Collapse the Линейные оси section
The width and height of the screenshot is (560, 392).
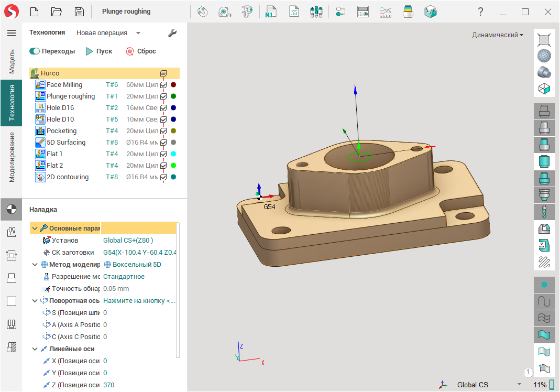35,349
